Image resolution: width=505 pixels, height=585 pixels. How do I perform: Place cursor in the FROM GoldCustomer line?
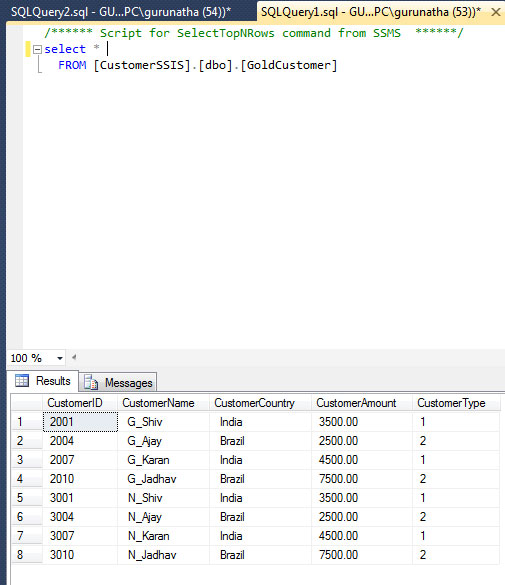(197, 65)
